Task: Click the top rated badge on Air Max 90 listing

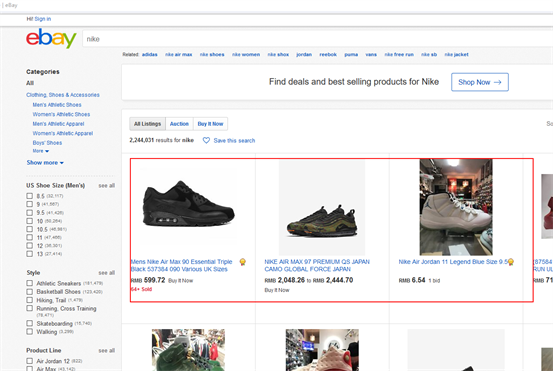Action: [x=243, y=262]
